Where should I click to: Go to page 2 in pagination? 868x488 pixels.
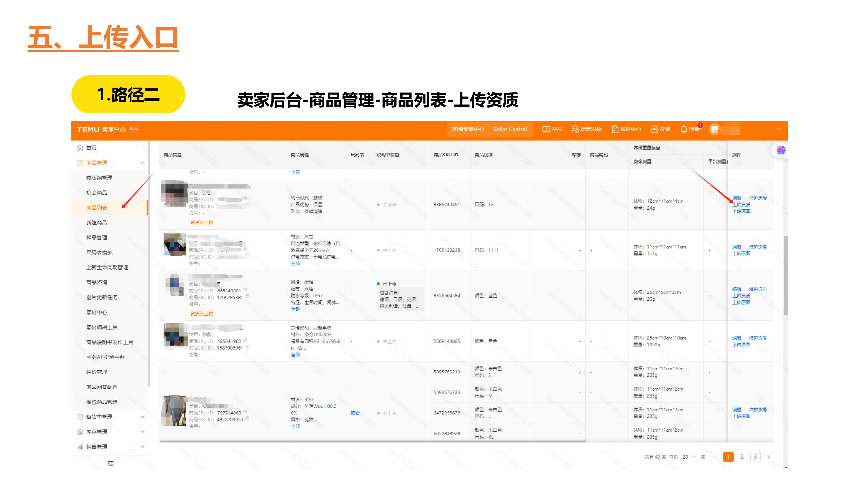pos(742,457)
